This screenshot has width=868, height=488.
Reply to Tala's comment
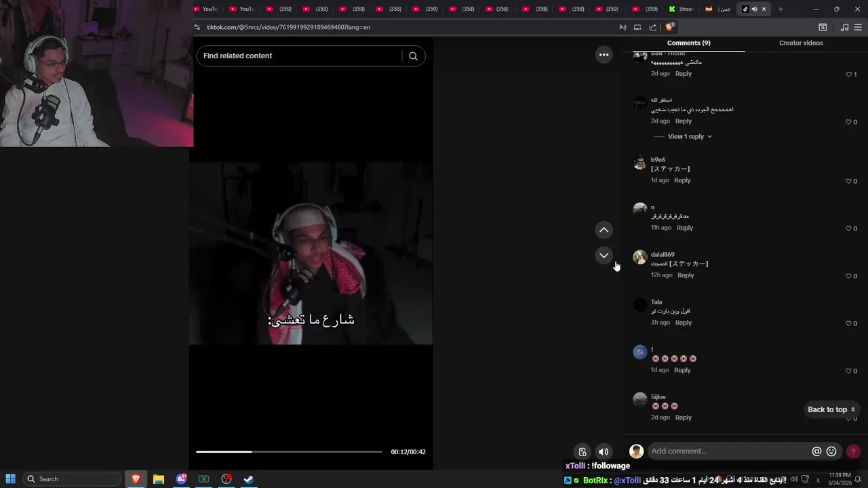[x=684, y=323]
